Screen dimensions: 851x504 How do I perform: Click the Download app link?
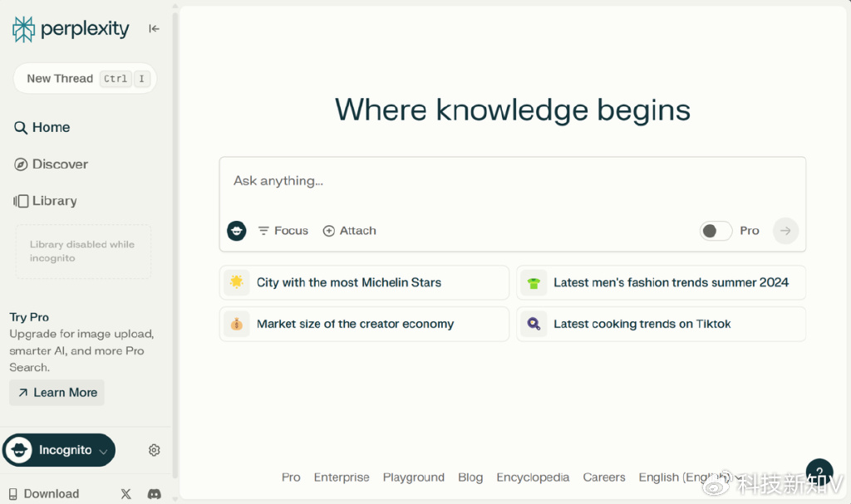pyautogui.click(x=44, y=494)
